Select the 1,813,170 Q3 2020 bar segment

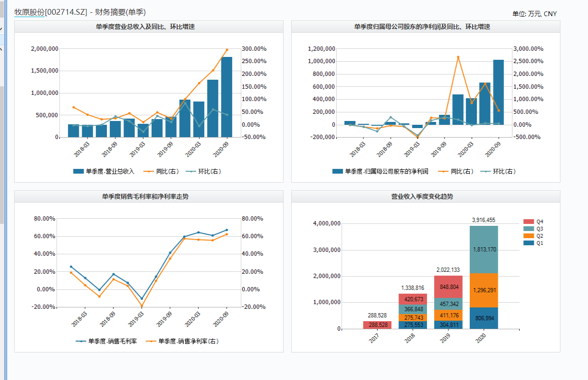click(x=484, y=250)
